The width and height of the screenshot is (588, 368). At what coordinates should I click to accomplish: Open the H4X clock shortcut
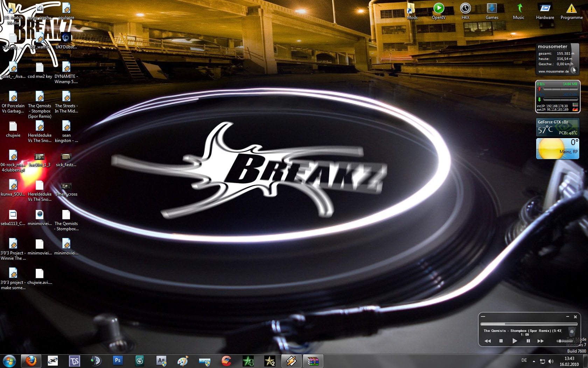(x=465, y=11)
